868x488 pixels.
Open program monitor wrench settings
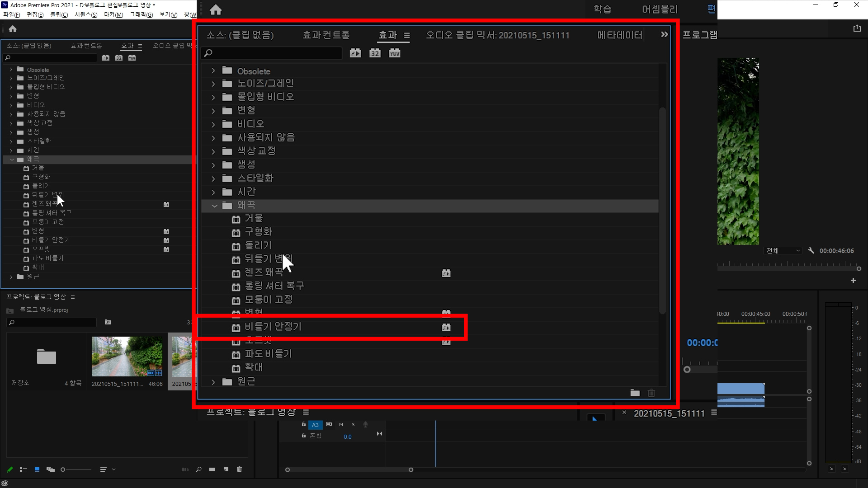coord(811,250)
